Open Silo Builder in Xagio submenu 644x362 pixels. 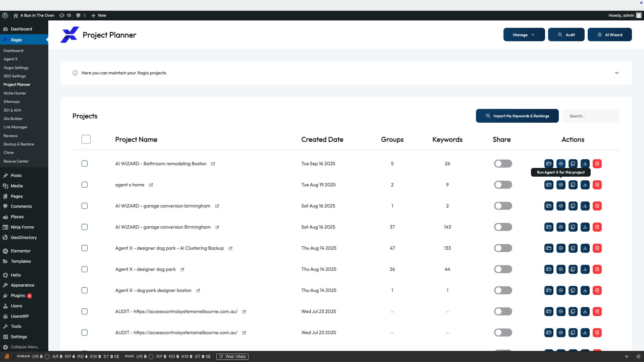(x=13, y=119)
